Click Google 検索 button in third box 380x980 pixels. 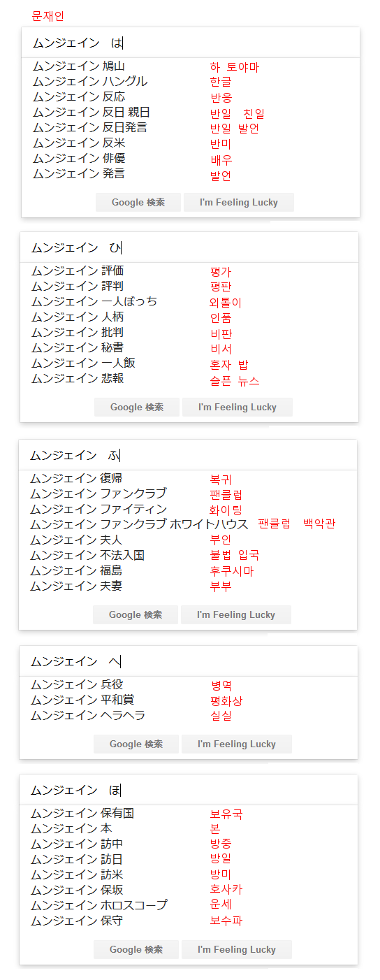pyautogui.click(x=136, y=615)
